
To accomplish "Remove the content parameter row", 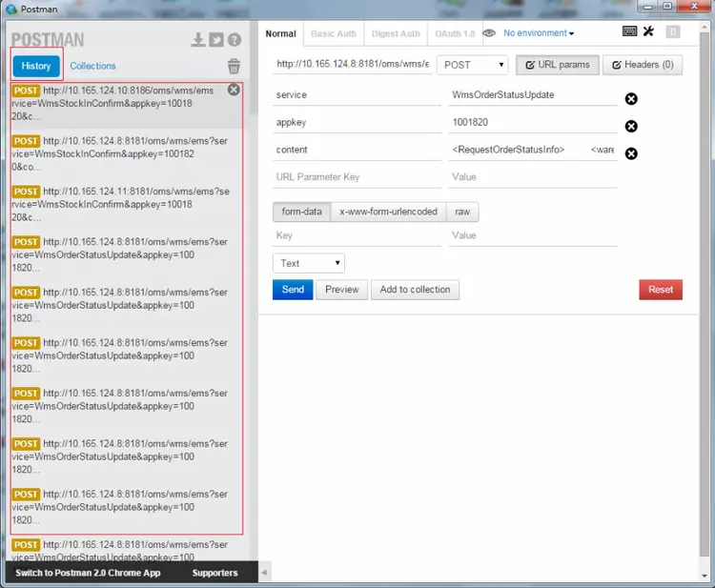I will [x=631, y=153].
